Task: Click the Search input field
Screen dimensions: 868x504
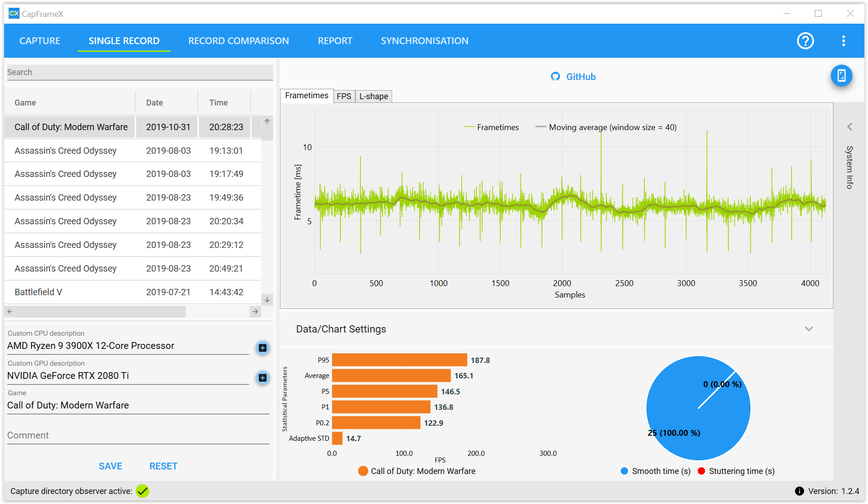Action: click(x=140, y=72)
